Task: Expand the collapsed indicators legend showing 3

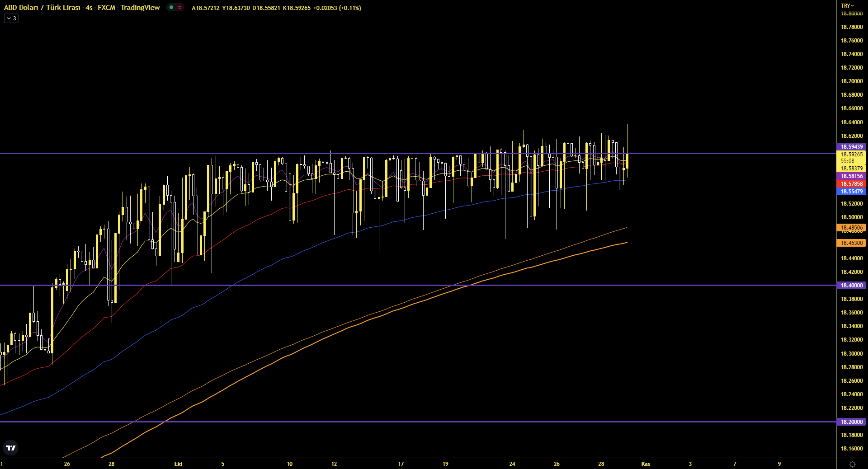Action: [11, 19]
